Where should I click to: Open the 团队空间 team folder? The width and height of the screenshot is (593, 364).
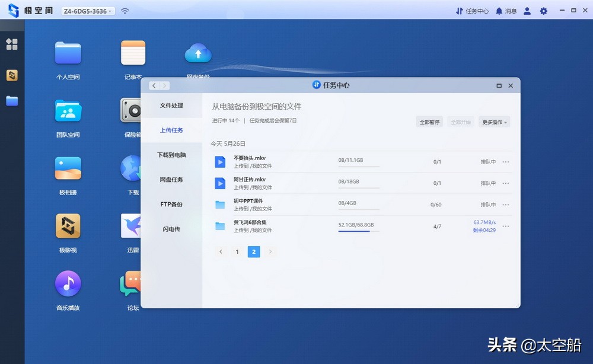coord(68,111)
